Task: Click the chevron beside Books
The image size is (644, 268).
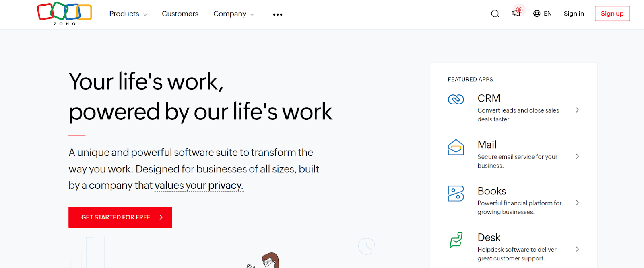Action: click(578, 203)
